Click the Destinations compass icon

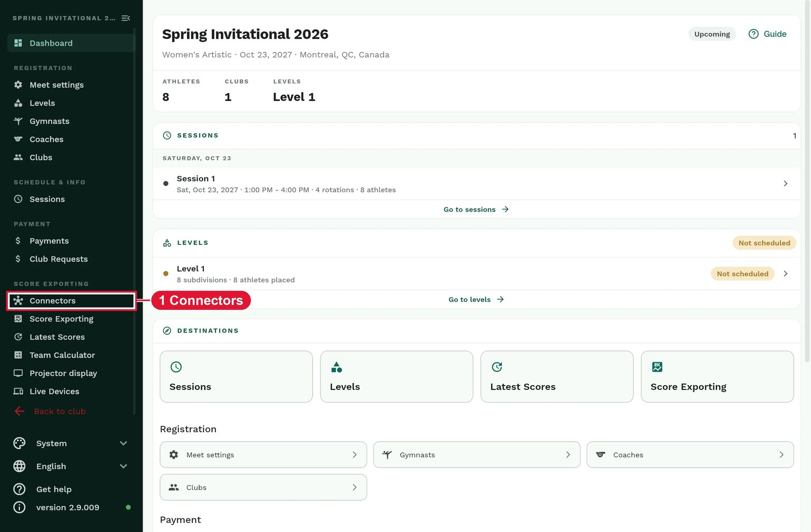pos(167,331)
